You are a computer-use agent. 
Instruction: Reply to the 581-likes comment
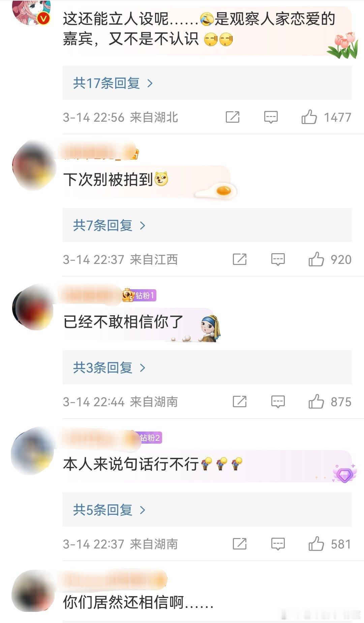pos(278,544)
